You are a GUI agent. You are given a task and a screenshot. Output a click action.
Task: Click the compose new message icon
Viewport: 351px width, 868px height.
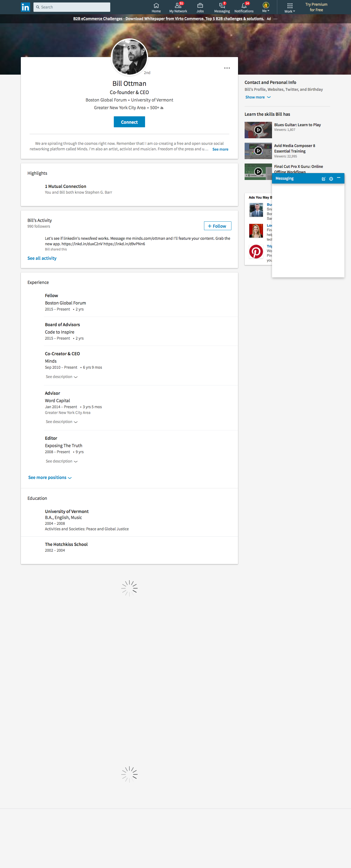coord(323,179)
